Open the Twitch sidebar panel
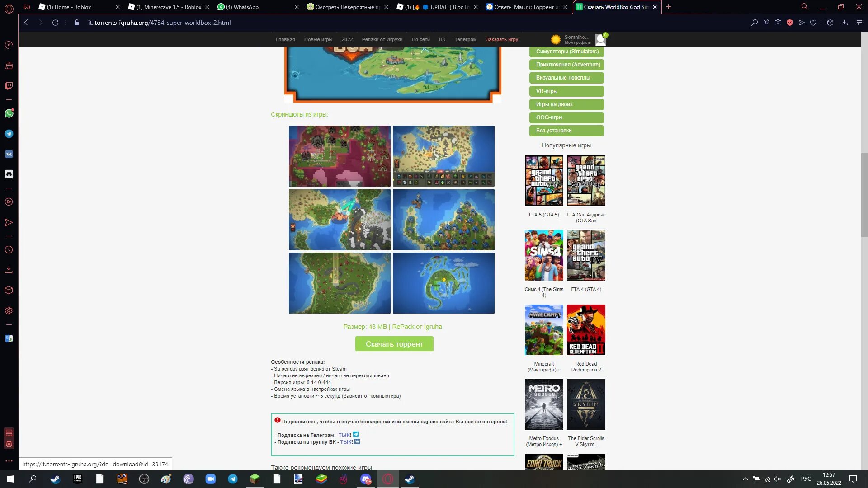 click(9, 86)
